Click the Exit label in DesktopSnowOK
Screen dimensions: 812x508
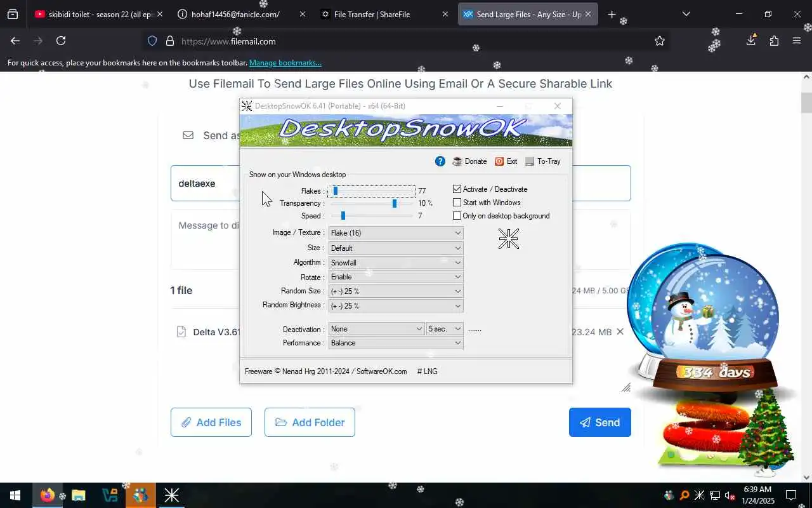[512, 161]
